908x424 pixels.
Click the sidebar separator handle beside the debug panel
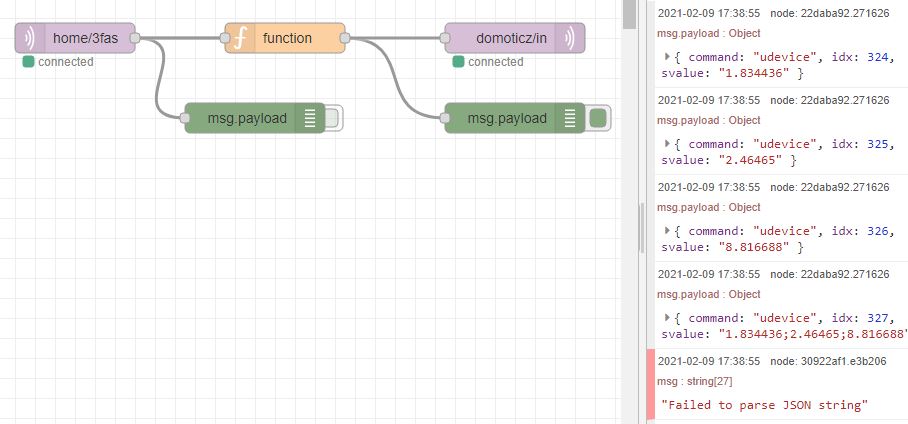[641, 228]
